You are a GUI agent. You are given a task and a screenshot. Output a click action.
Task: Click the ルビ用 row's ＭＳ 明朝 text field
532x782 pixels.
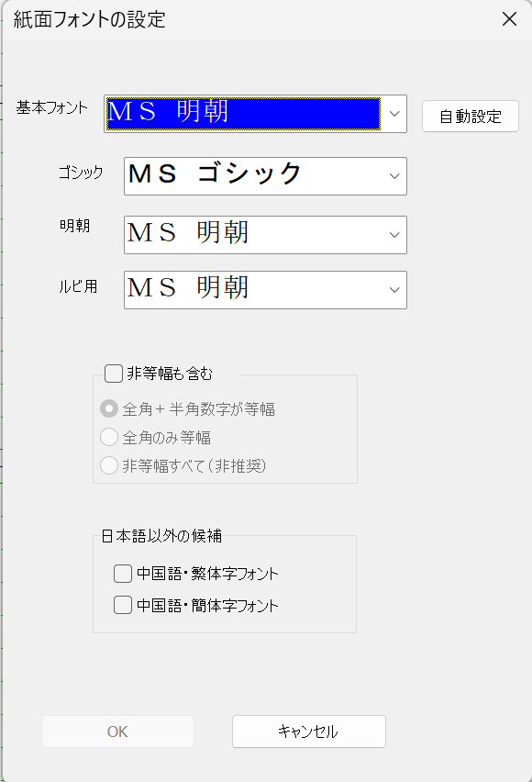point(254,290)
